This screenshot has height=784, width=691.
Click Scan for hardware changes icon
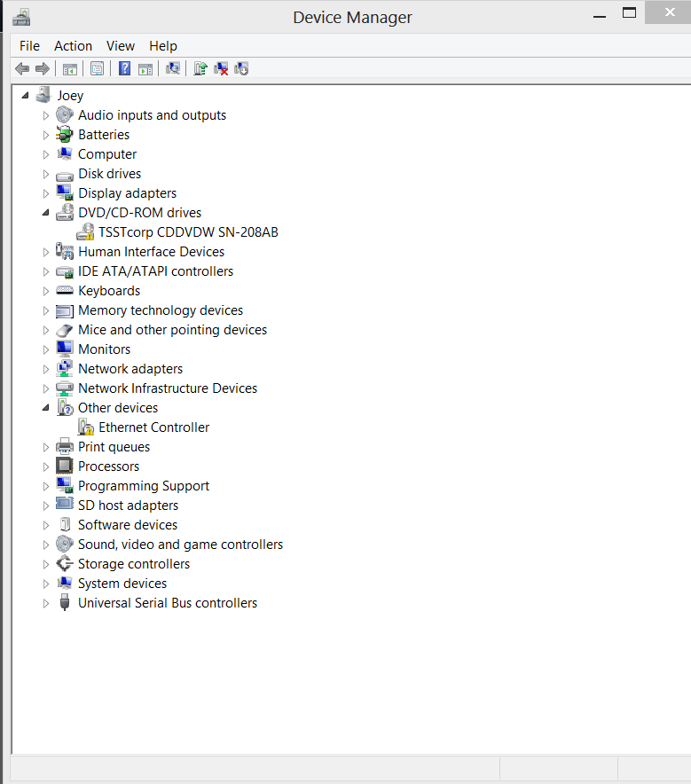click(x=173, y=68)
